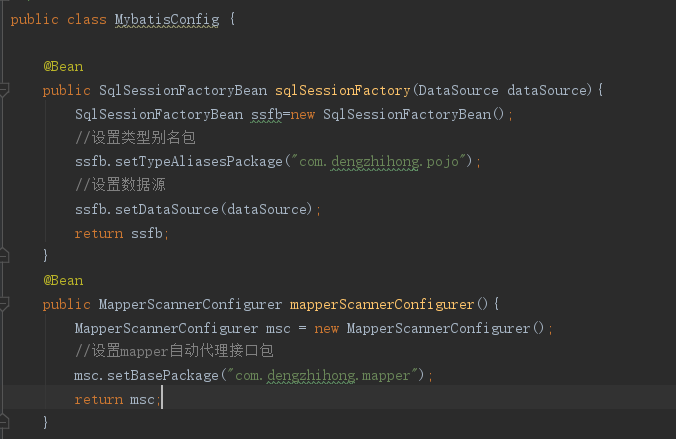Screen dimensions: 676x439
Task: Collapse the sqlSessionFactory method fold marker
Action: pyautogui.click(x=3, y=90)
